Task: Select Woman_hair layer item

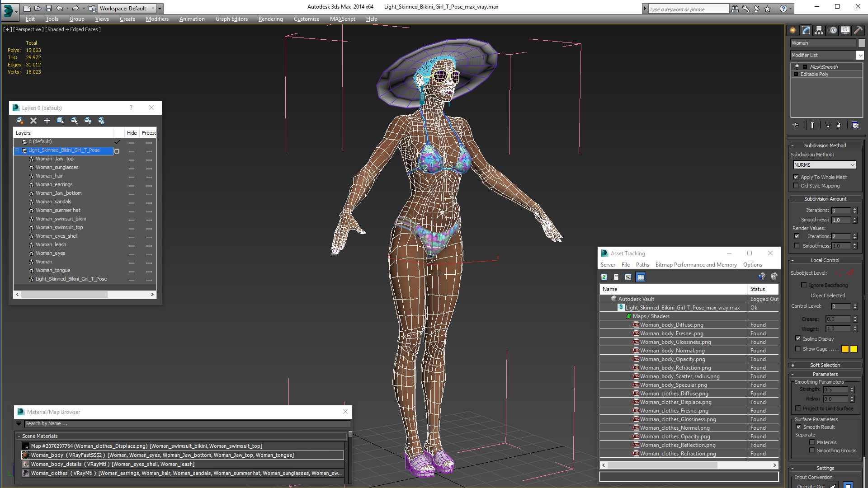Action: coord(49,176)
